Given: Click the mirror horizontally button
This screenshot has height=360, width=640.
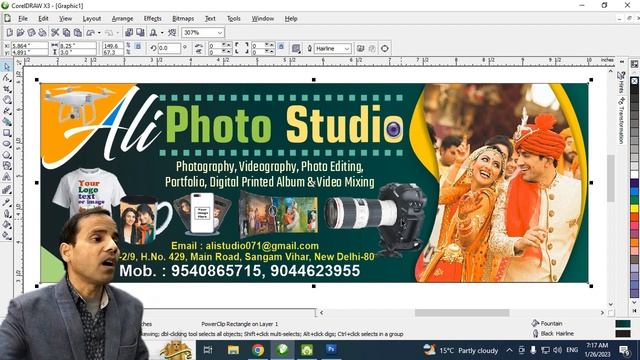Looking at the screenshot, I should [199, 46].
